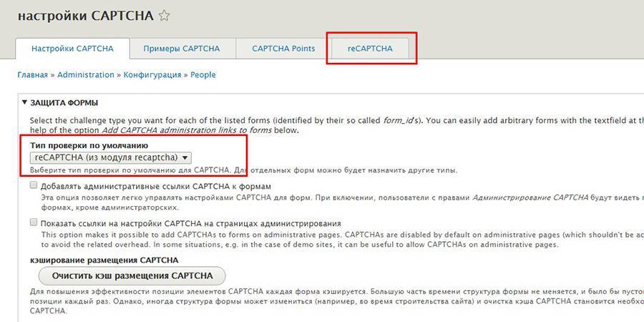
Task: Click the 'настройки CAPTCHA' page title
Action: [x=85, y=16]
